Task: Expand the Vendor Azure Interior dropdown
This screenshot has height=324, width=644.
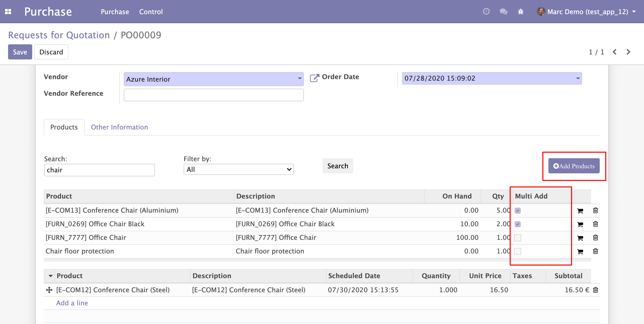Action: point(299,79)
